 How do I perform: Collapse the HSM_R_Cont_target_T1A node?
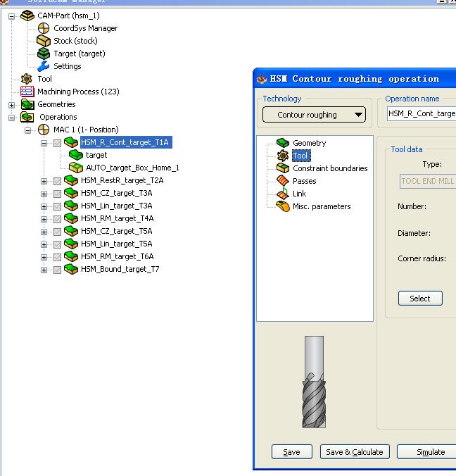[x=44, y=143]
